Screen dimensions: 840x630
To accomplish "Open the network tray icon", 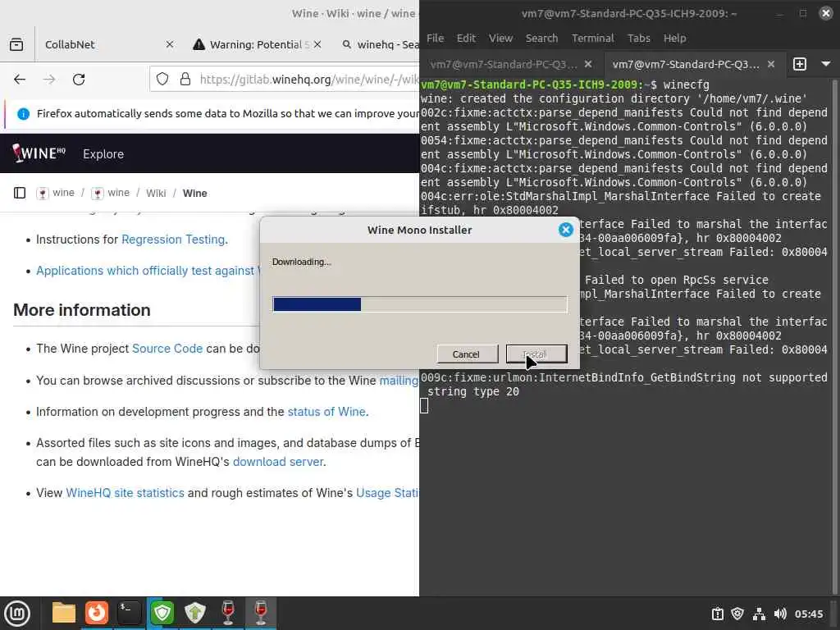I will tap(759, 614).
